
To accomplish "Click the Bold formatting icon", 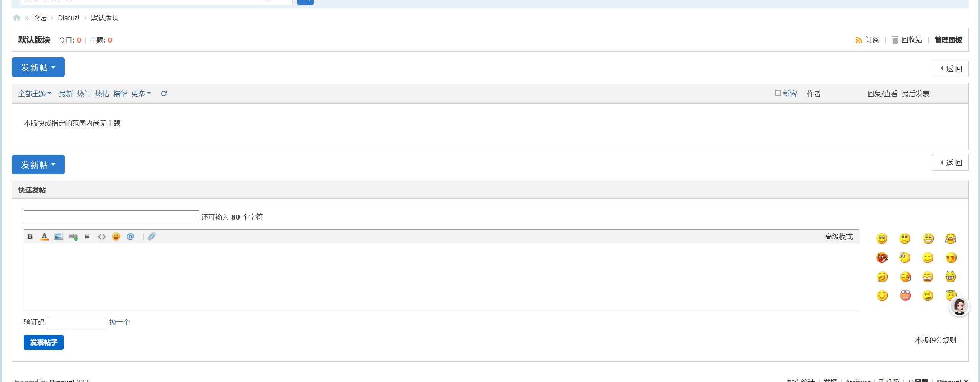I will [x=30, y=237].
